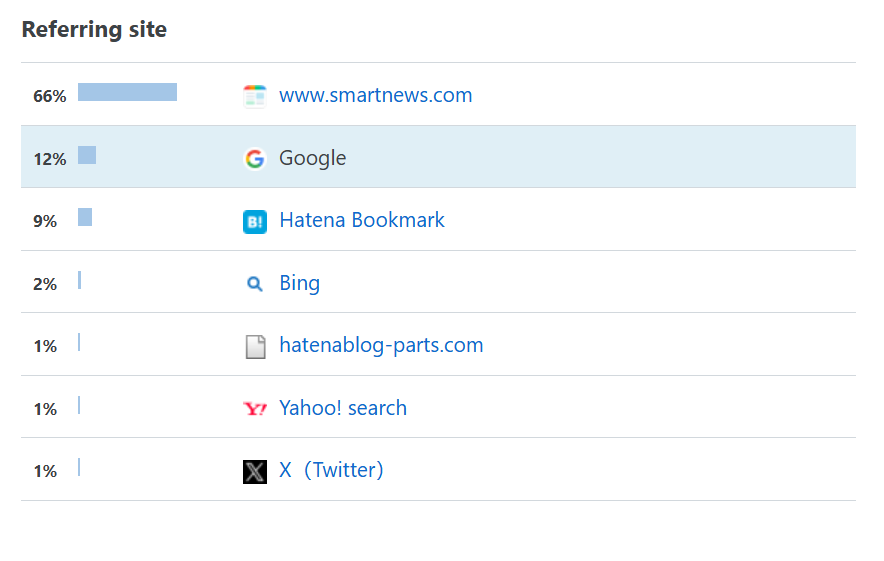The image size is (884, 561).
Task: Click the 1% value beside Yahoo! search
Action: pyautogui.click(x=45, y=409)
